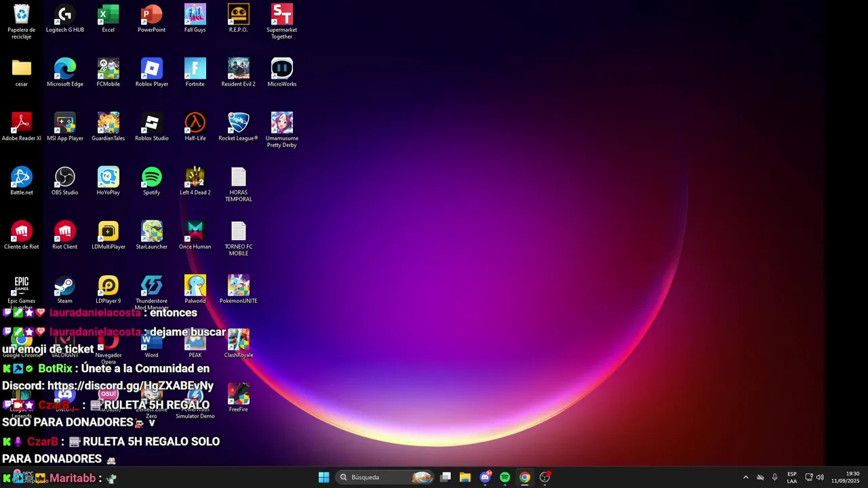Launch MSI App Player shortcut
868x488 pixels.
click(65, 127)
